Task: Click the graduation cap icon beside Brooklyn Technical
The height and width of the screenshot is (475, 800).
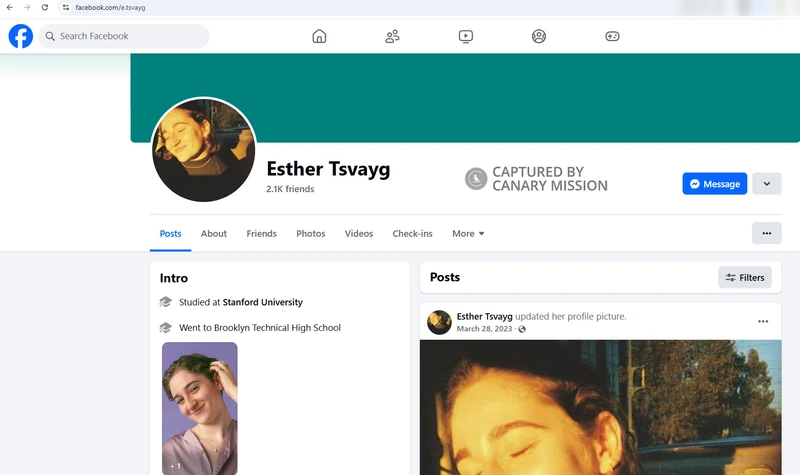Action: pos(165,328)
